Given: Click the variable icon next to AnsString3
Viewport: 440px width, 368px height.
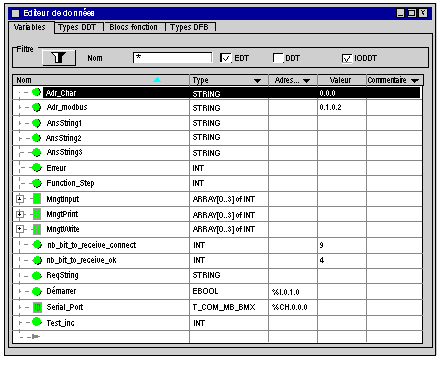Looking at the screenshot, I should point(36,152).
